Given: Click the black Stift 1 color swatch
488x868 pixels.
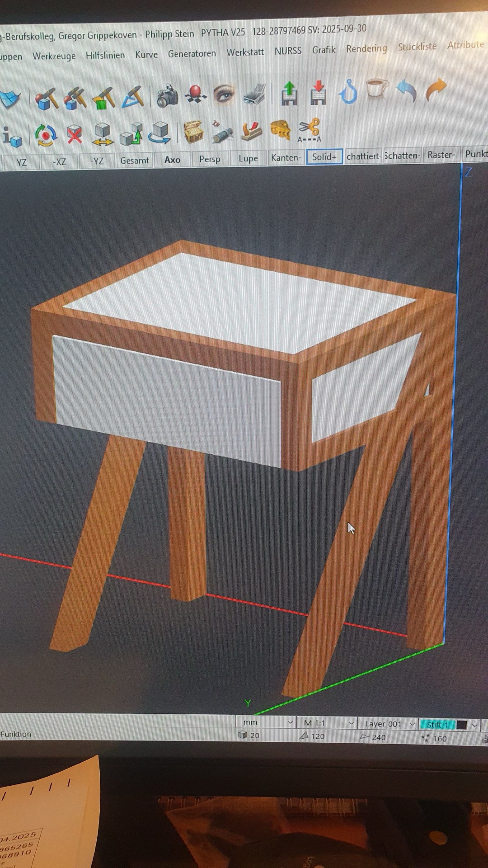Looking at the screenshot, I should (x=461, y=725).
